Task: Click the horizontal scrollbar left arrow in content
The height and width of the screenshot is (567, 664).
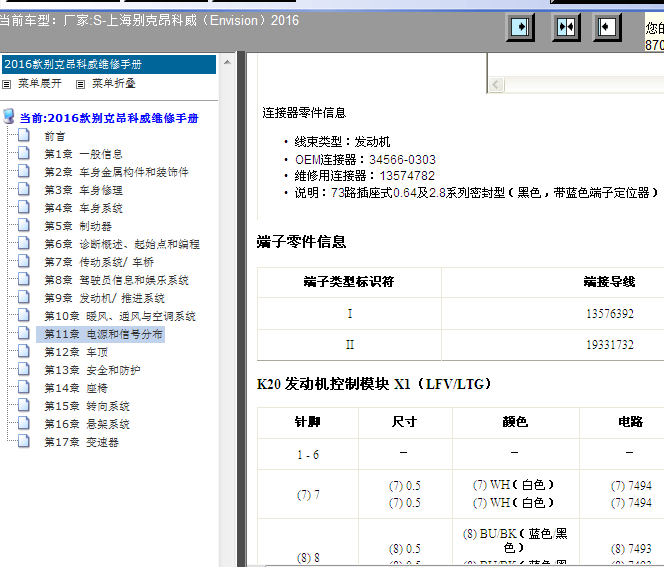Action: pos(496,84)
